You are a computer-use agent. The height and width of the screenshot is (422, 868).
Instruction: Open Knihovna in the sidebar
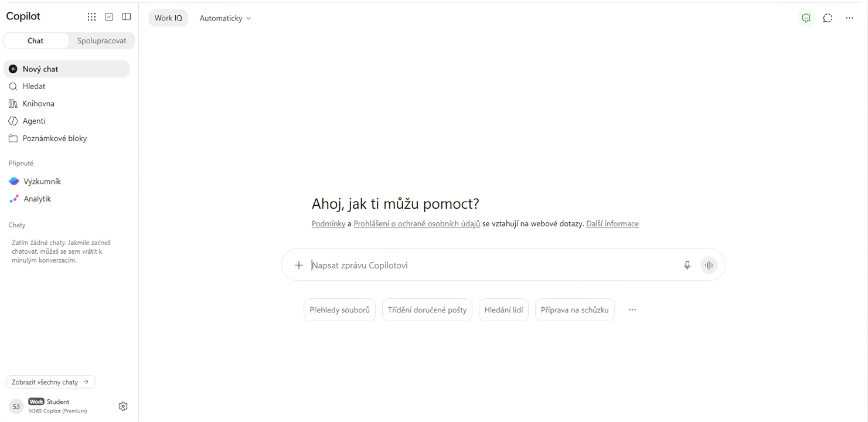pos(66,104)
